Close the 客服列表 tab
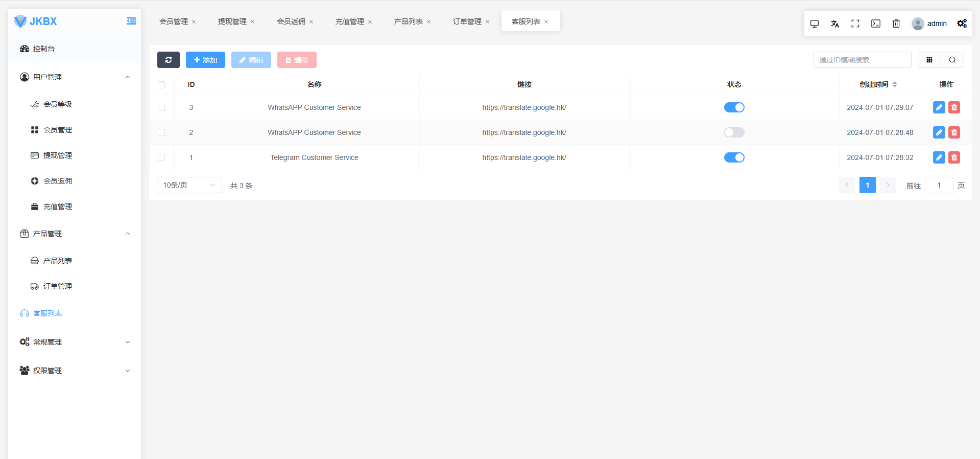The width and height of the screenshot is (980, 459). click(546, 21)
